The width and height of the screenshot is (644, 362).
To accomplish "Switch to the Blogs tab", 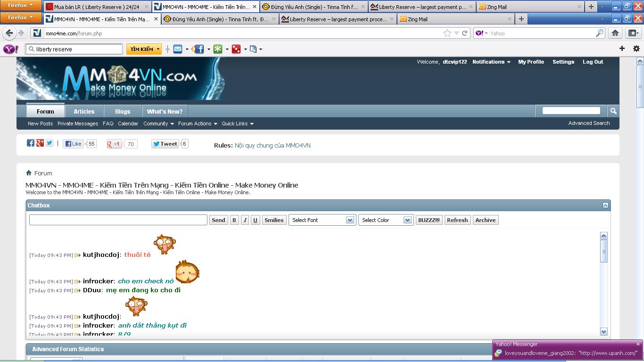I will click(123, 111).
